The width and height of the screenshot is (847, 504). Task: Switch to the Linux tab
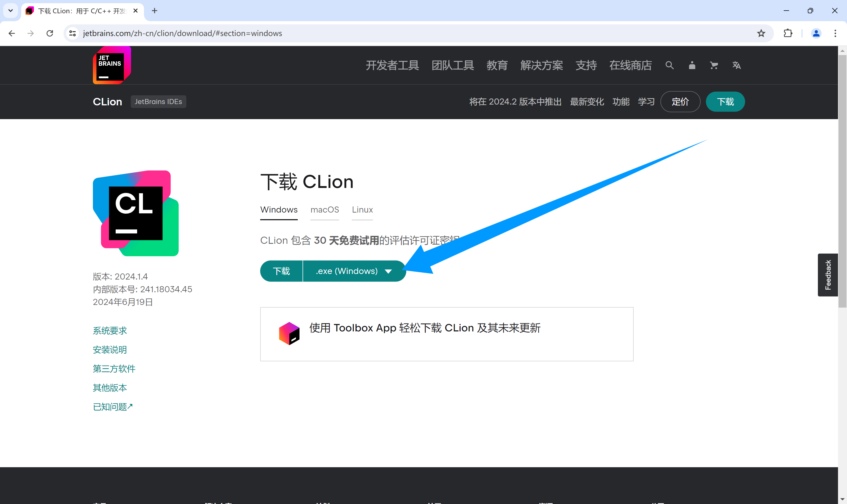(x=362, y=210)
